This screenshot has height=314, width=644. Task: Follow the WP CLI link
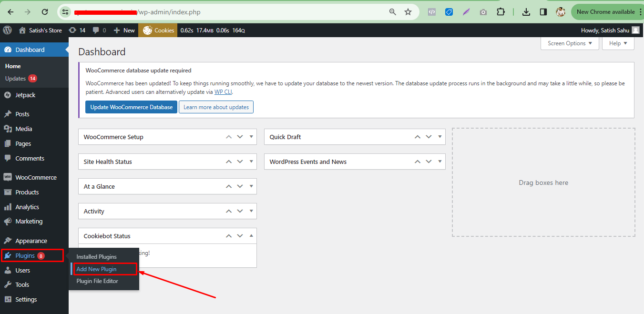[223, 92]
